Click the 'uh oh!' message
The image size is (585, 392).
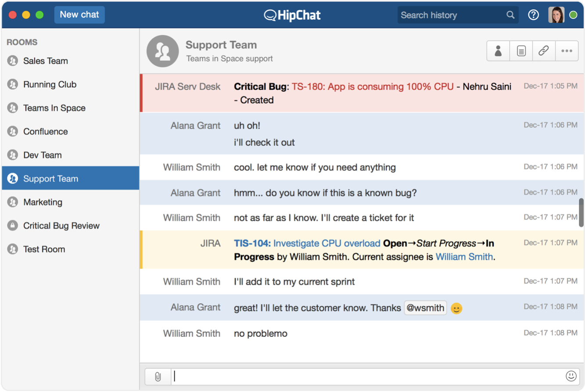tap(247, 126)
